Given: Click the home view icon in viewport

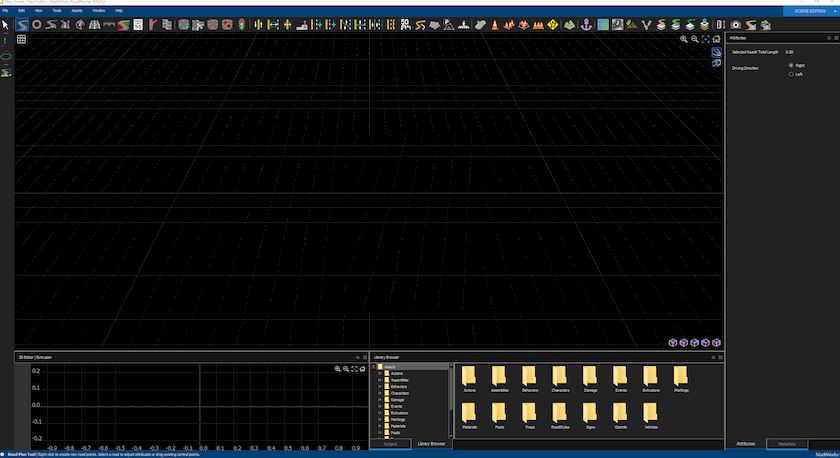Looking at the screenshot, I should pyautogui.click(x=717, y=39).
